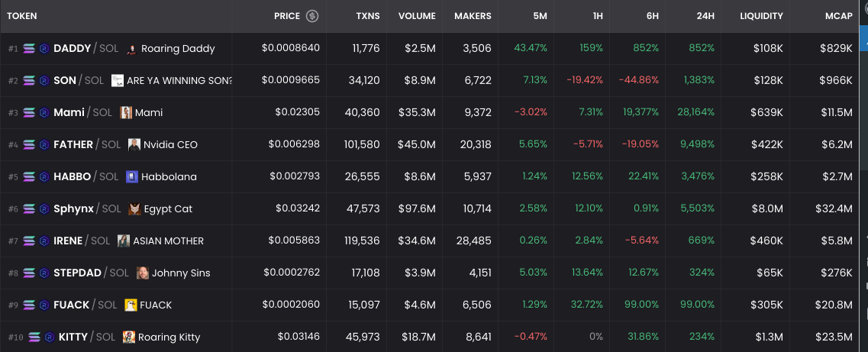
Task: Click the Solana chain icon in the SON row
Action: (x=29, y=81)
